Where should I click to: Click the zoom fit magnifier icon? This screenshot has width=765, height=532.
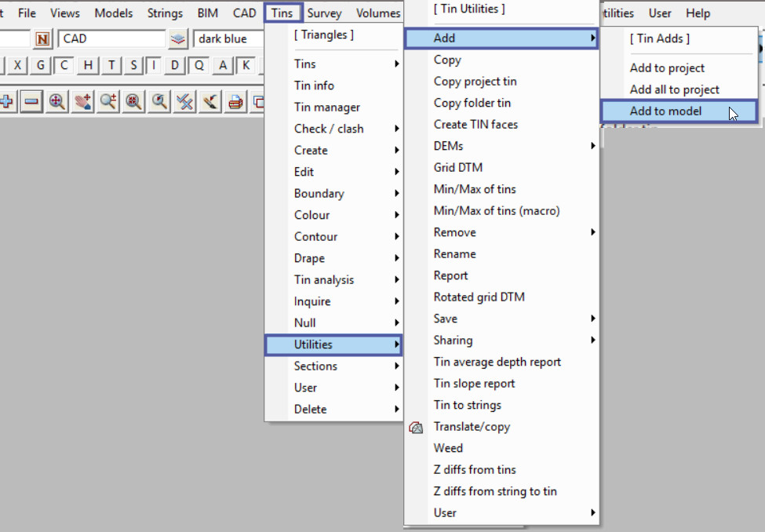56,101
